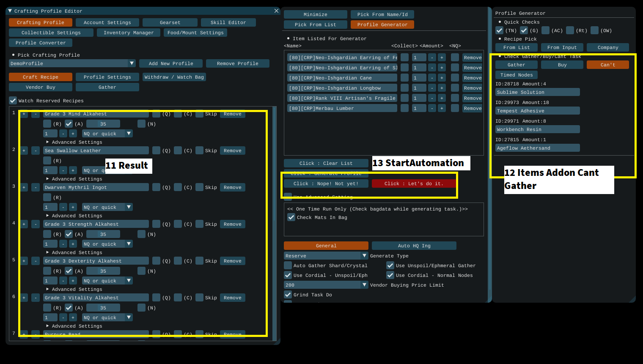Viewport: 643px width, 364px height.
Task: Click plus stepper for Sea Swallow Leather amount
Action: click(x=73, y=170)
